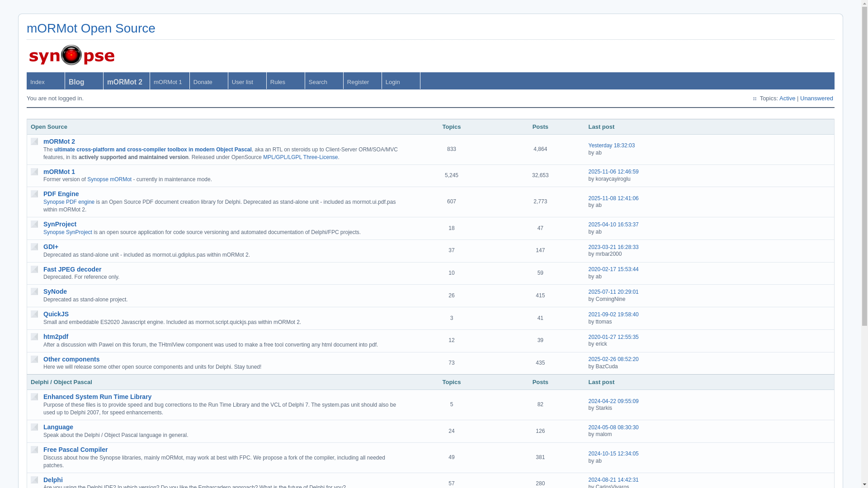This screenshot has width=868, height=488.
Task: Open last post 2025-04-10 16:53:37
Action: click(613, 225)
